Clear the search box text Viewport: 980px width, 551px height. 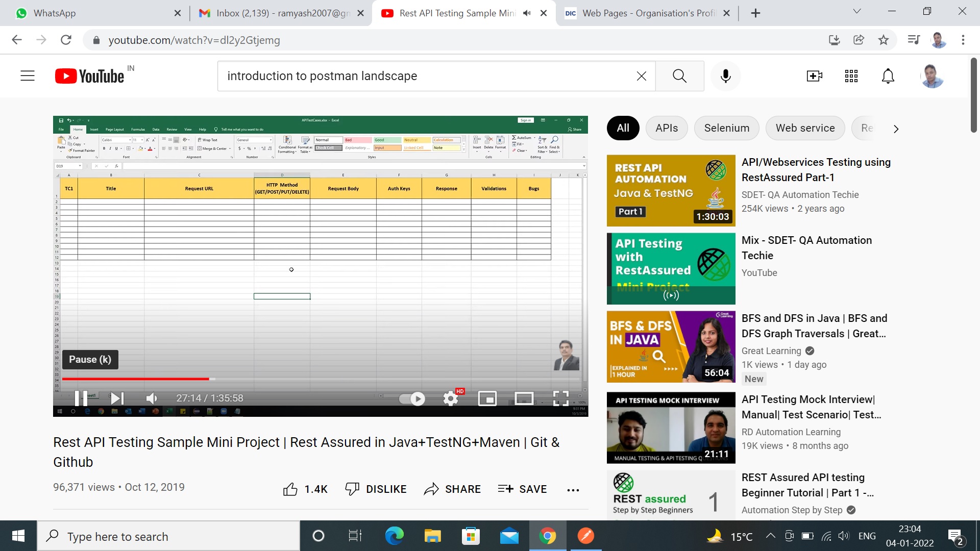point(642,76)
